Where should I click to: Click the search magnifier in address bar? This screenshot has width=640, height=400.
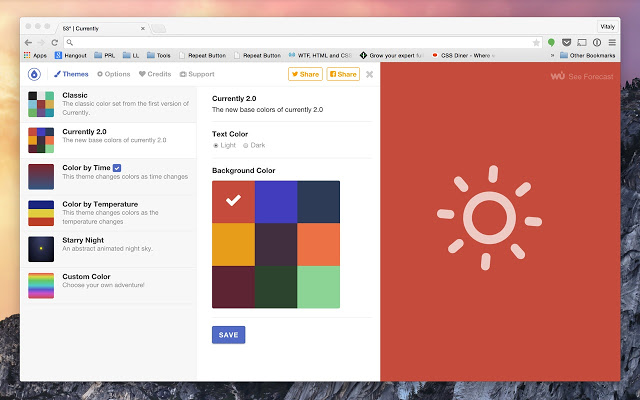pyautogui.click(x=70, y=42)
